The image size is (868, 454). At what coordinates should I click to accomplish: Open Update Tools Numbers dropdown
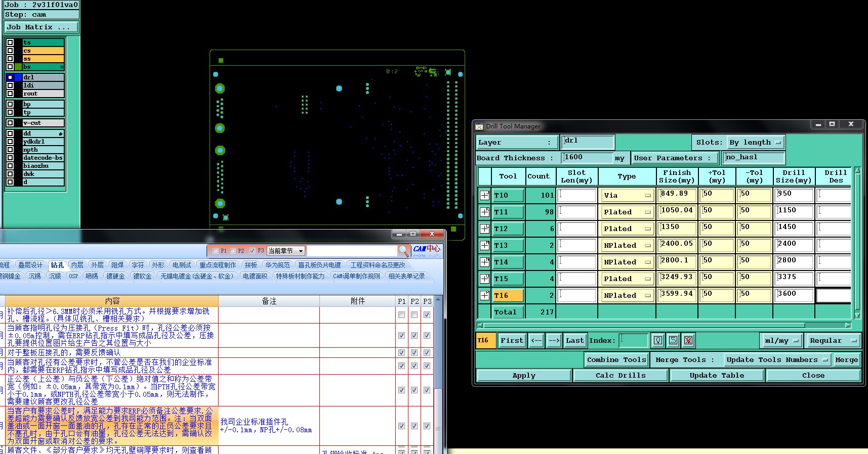click(x=777, y=360)
